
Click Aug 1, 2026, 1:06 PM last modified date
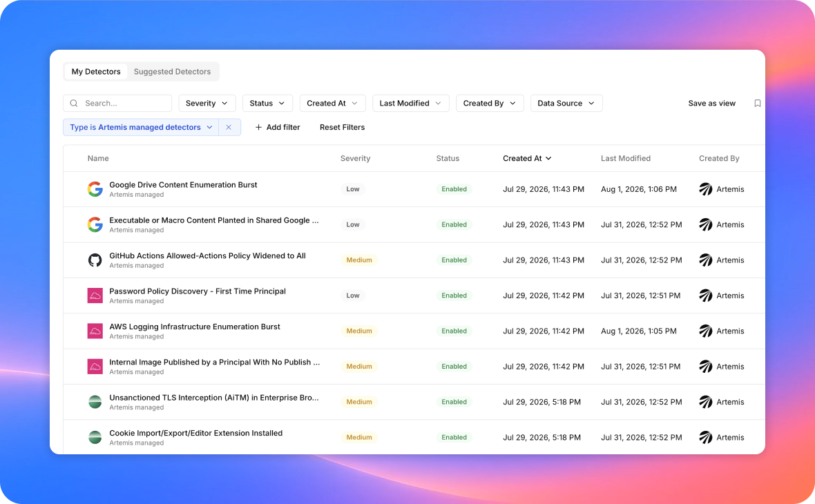pos(639,189)
